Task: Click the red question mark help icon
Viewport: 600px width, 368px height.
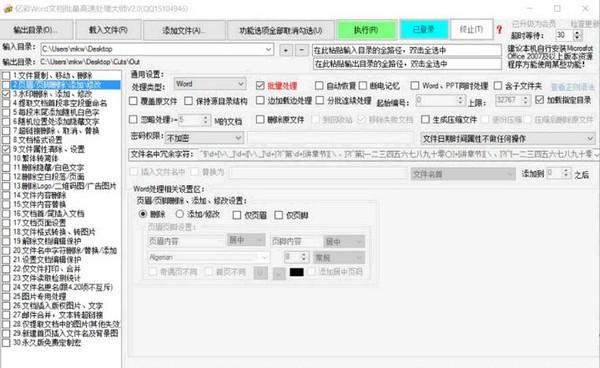Action: (499, 29)
